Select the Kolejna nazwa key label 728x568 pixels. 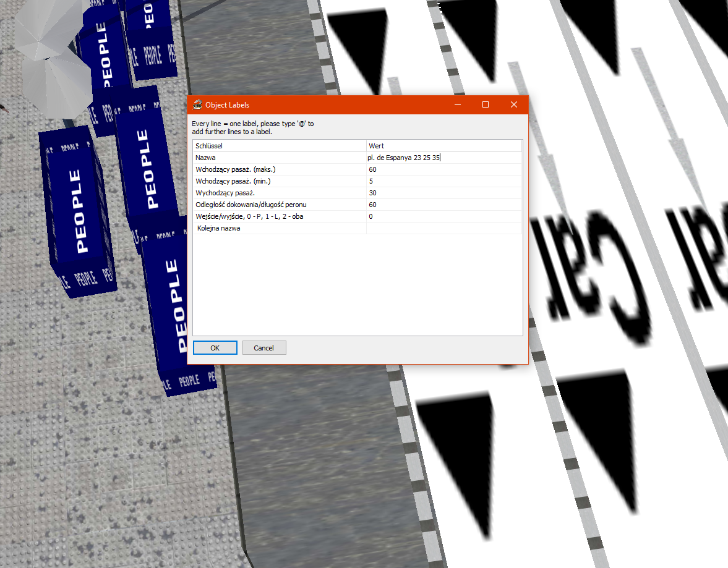click(x=218, y=228)
